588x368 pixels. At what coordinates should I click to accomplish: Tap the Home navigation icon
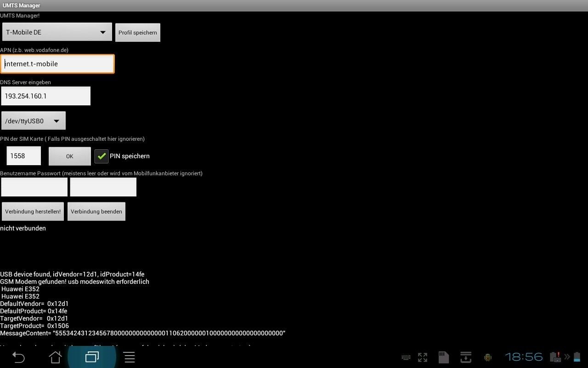tap(55, 357)
